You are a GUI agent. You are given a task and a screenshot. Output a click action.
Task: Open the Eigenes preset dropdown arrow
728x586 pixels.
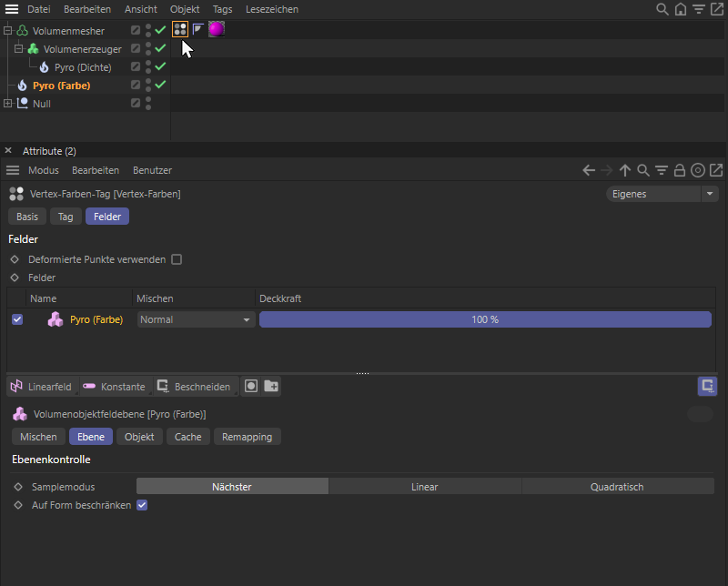click(x=710, y=194)
